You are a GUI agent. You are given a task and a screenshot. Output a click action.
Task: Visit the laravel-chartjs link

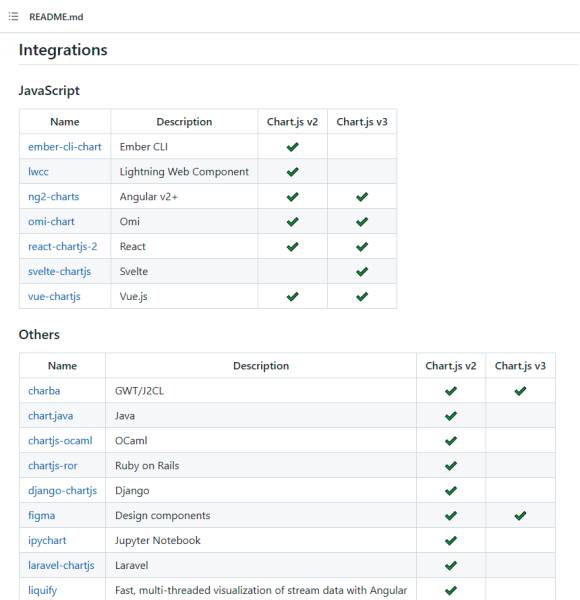(61, 565)
